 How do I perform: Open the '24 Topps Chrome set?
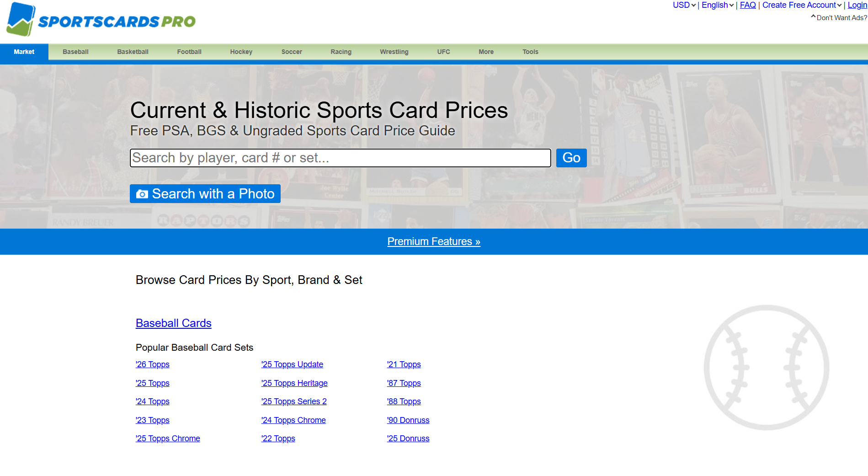click(293, 420)
